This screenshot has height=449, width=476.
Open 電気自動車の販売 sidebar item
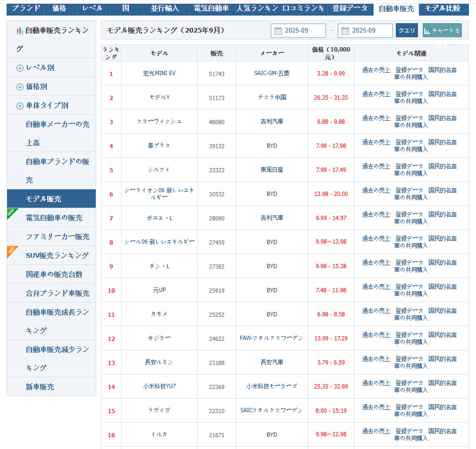click(54, 218)
